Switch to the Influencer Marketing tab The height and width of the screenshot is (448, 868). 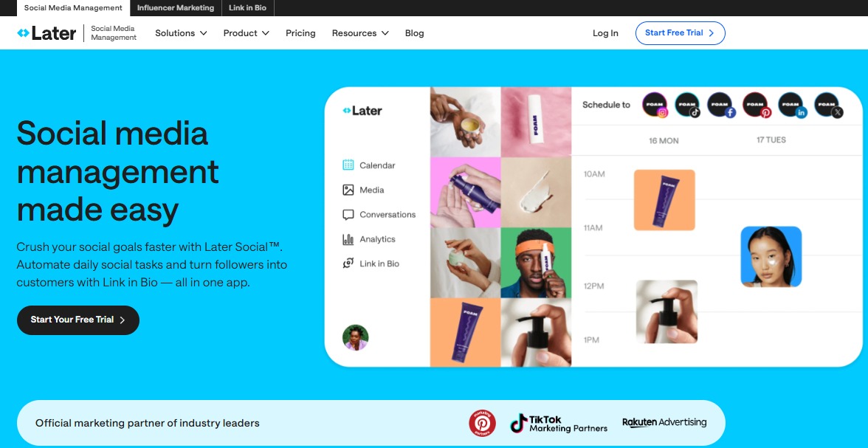(x=175, y=8)
